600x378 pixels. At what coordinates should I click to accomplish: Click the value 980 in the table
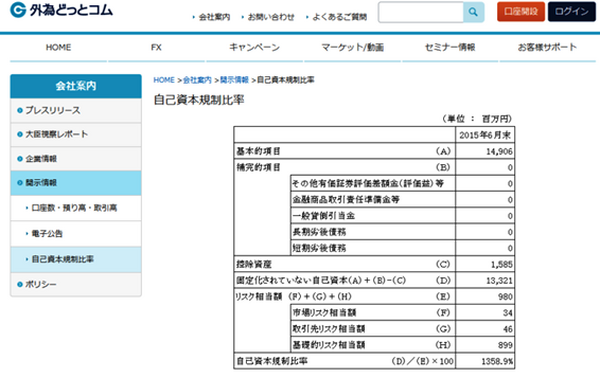[x=505, y=297]
